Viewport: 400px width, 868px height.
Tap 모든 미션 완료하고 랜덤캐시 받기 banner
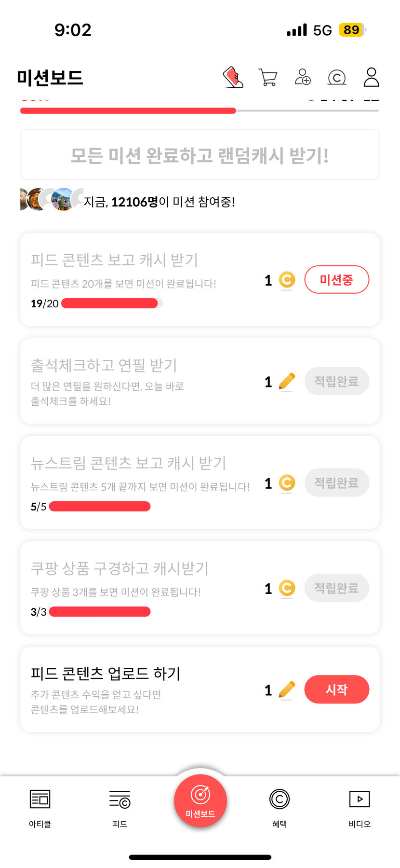[x=200, y=155]
